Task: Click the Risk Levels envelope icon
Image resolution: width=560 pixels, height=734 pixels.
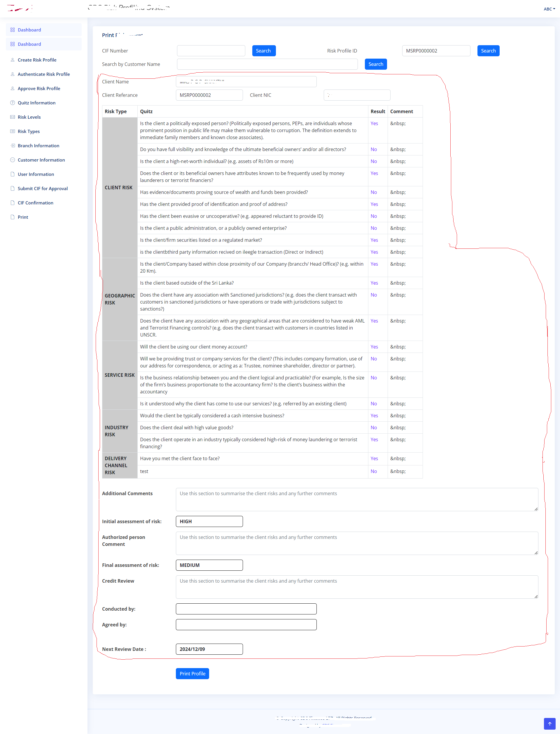Action: 13,117
